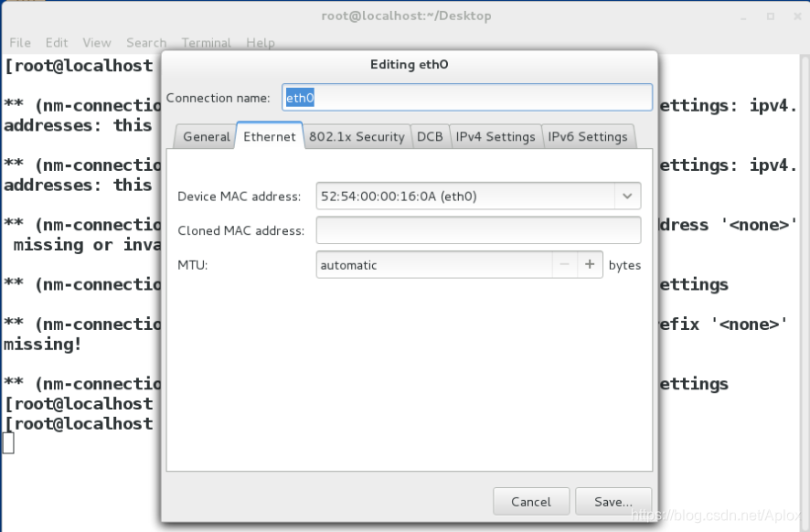Viewport: 810px width, 532px height.
Task: Click the Cloned MAC address field
Action: click(x=478, y=230)
